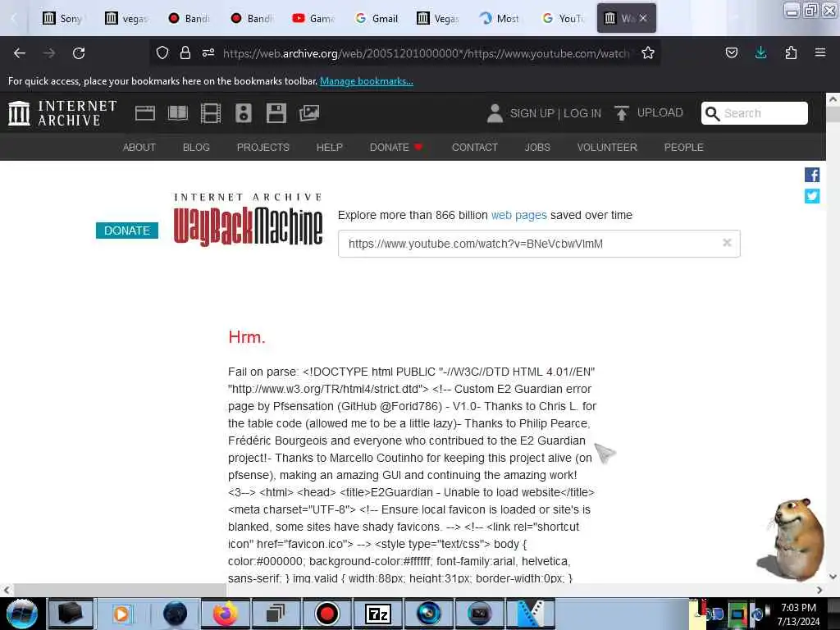
Task: Click the red Hrm. heading
Action: click(246, 337)
